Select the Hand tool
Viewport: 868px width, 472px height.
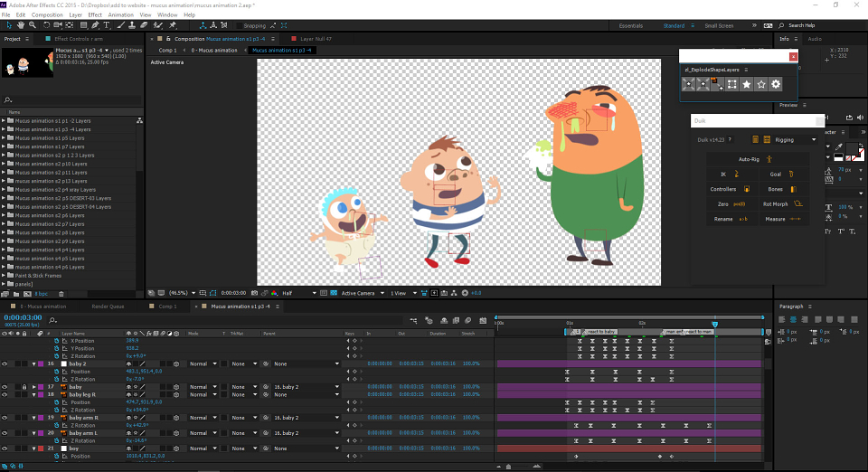21,25
